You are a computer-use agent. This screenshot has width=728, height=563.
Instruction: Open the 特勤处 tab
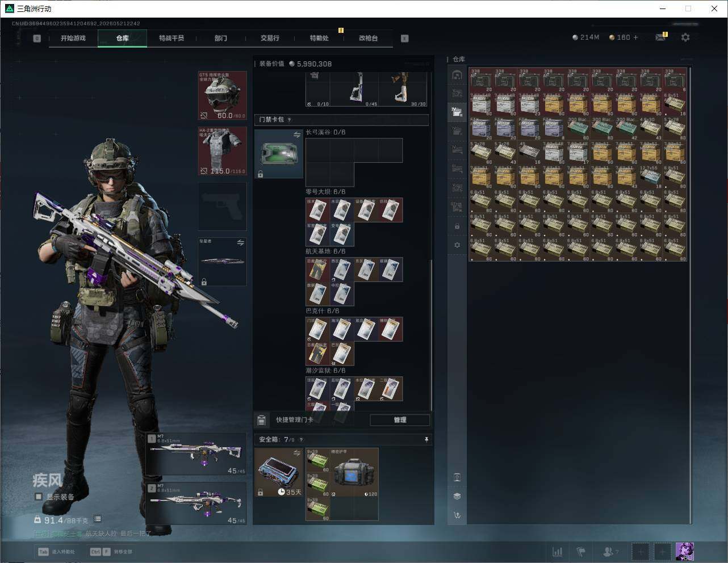click(319, 38)
